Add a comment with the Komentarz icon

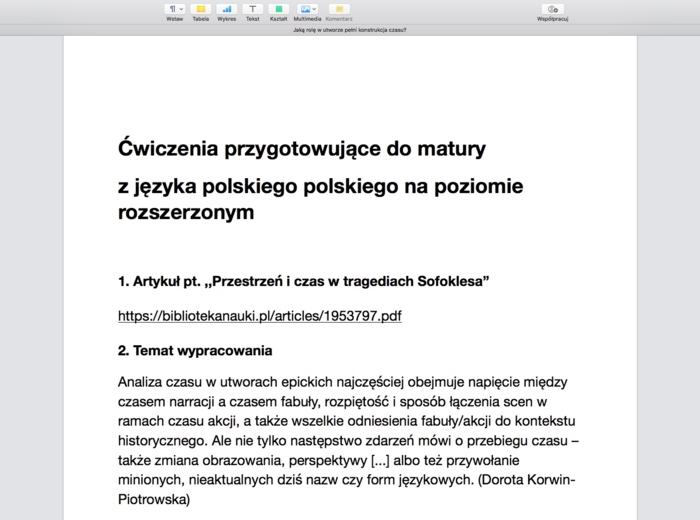pos(339,9)
